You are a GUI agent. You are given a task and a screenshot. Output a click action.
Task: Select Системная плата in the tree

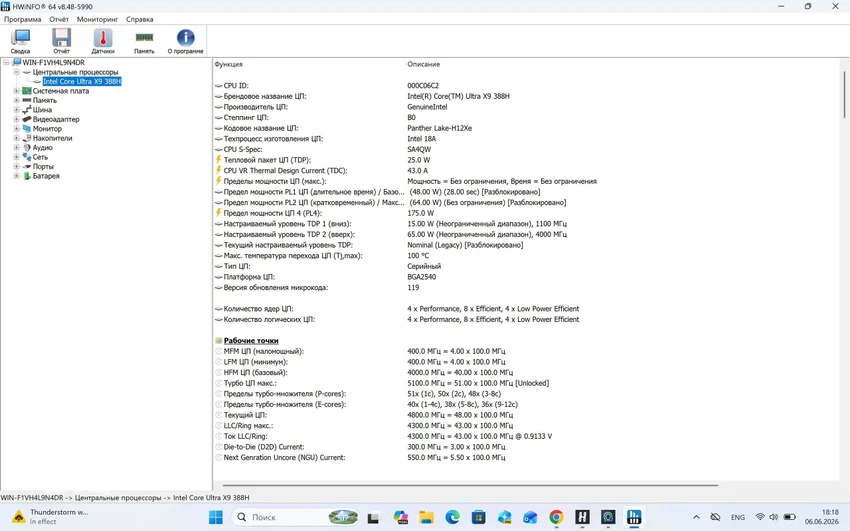pyautogui.click(x=61, y=91)
